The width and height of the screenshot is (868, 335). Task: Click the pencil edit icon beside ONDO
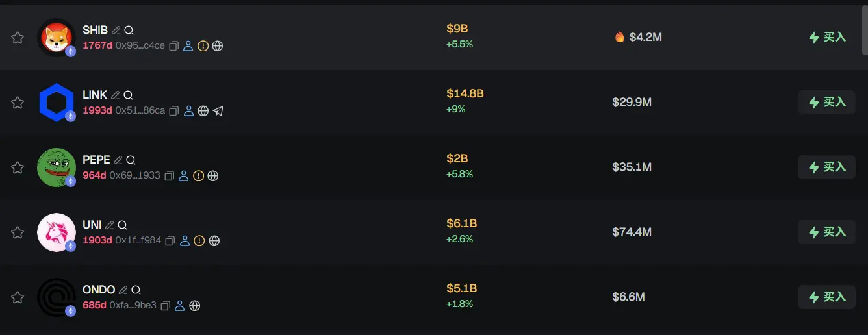(123, 290)
